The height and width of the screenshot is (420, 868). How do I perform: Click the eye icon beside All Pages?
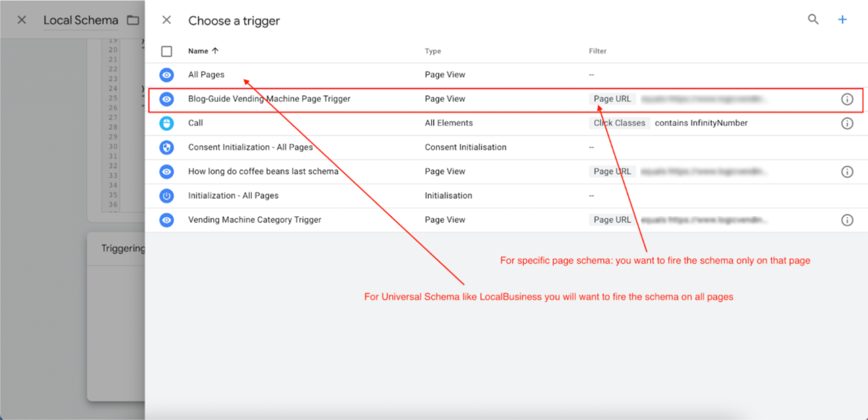coord(166,74)
